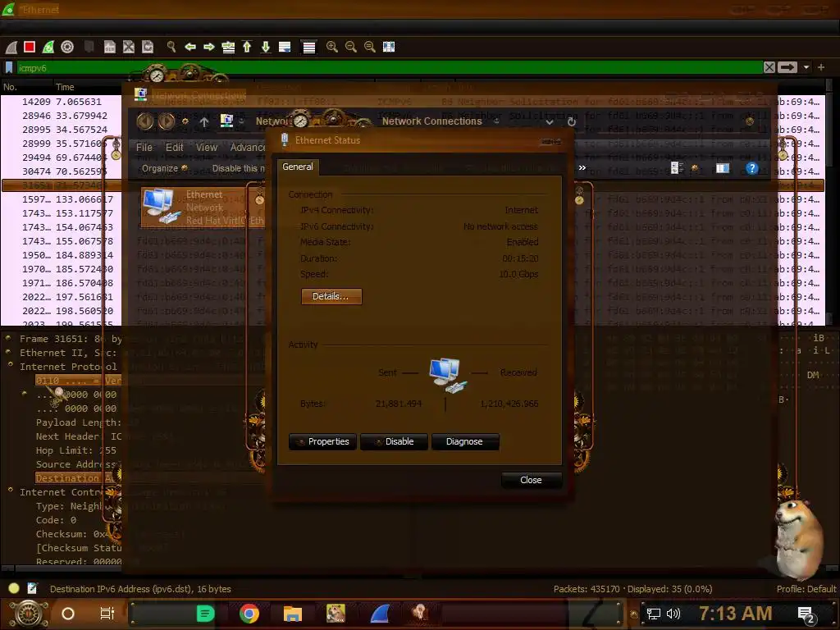This screenshot has height=630, width=840.
Task: Select packet 14209 in the list
Action: (x=61, y=102)
